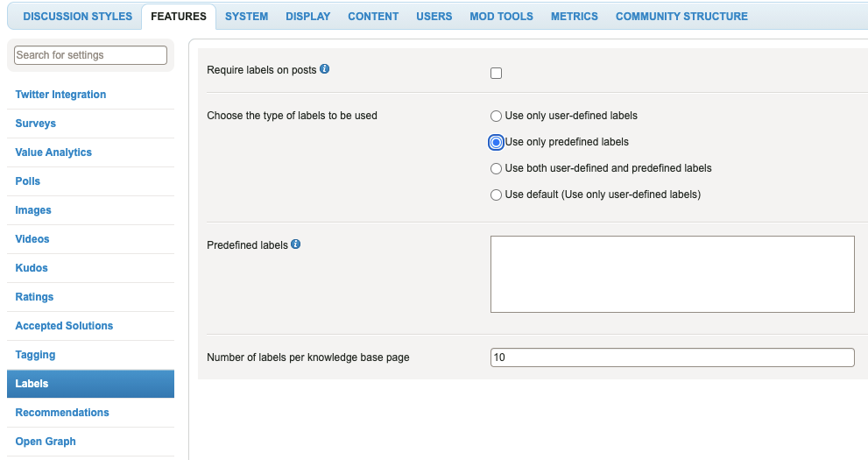
Task: Click the Search for settings field
Action: coord(90,55)
